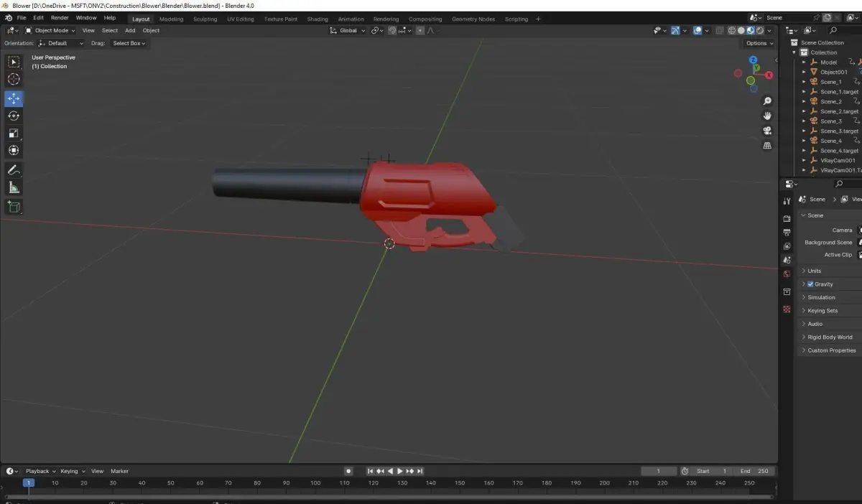The image size is (862, 504).
Task: Open the Render menu
Action: 60,18
